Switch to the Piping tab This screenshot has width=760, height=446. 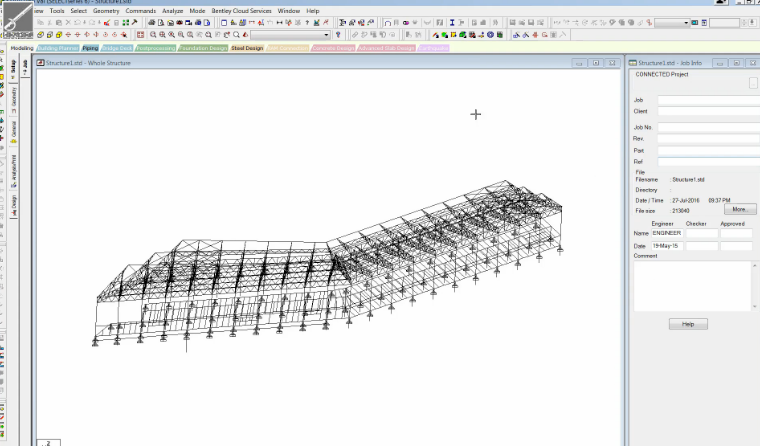pyautogui.click(x=90, y=48)
